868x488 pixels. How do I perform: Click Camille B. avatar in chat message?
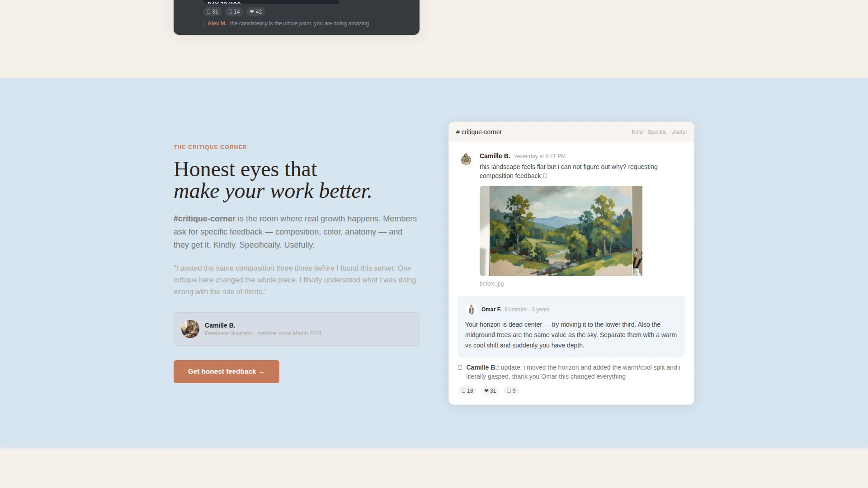(466, 159)
